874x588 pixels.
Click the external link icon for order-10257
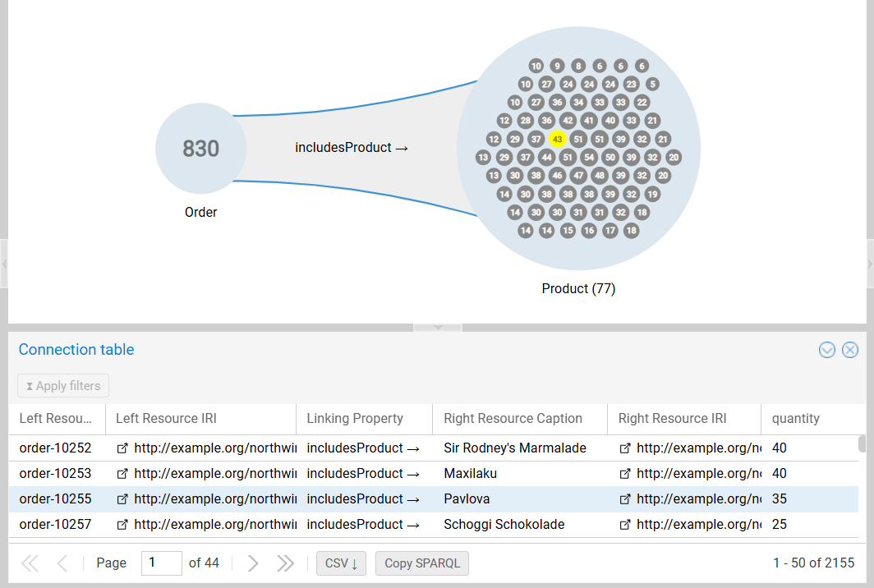click(123, 525)
